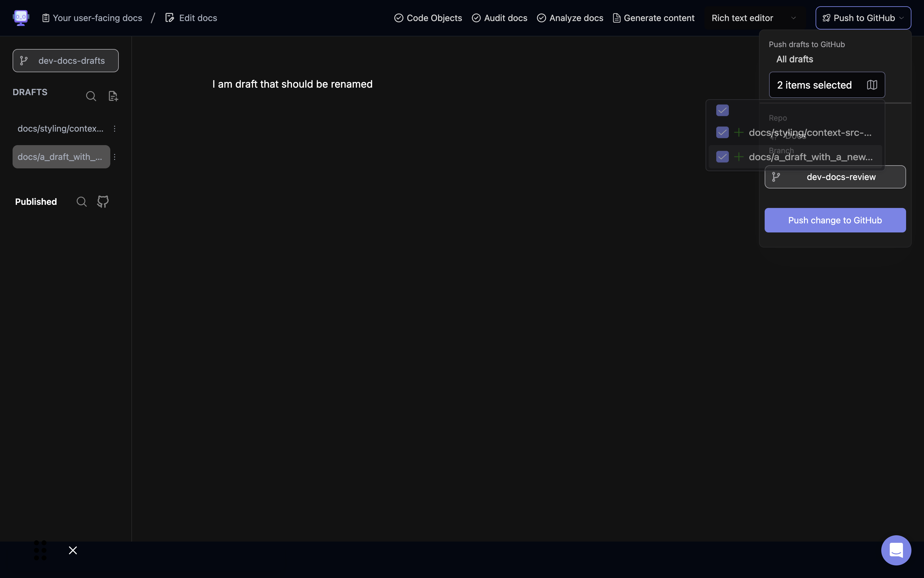Enable the All drafts checkbox
The height and width of the screenshot is (578, 924).
pos(722,111)
